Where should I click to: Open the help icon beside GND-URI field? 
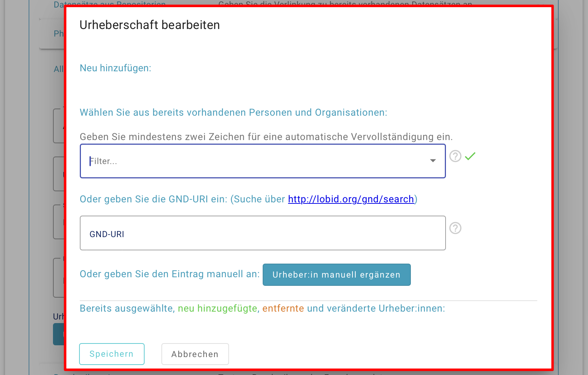click(455, 228)
